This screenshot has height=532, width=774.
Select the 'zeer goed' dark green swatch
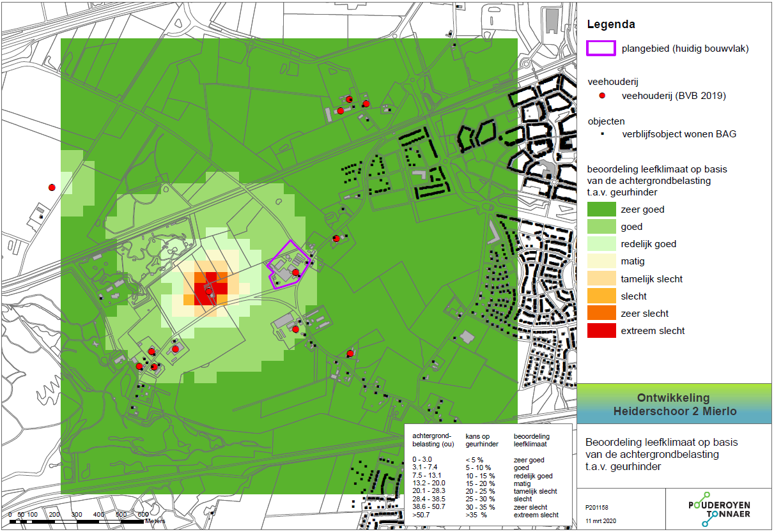pyautogui.click(x=601, y=209)
